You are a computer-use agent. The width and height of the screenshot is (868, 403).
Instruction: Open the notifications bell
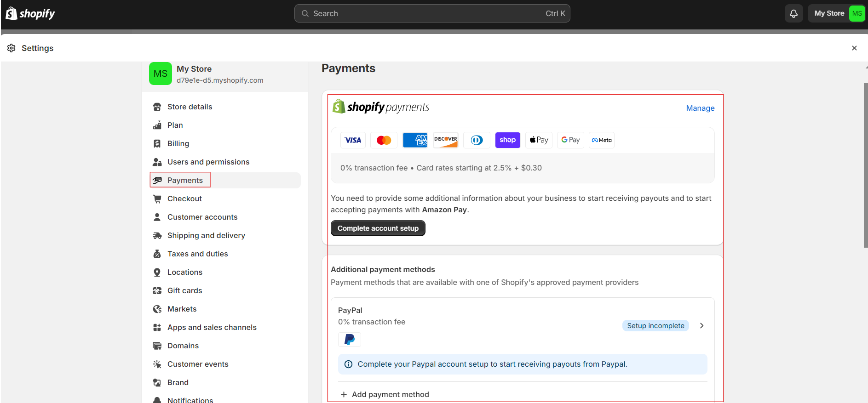[793, 14]
